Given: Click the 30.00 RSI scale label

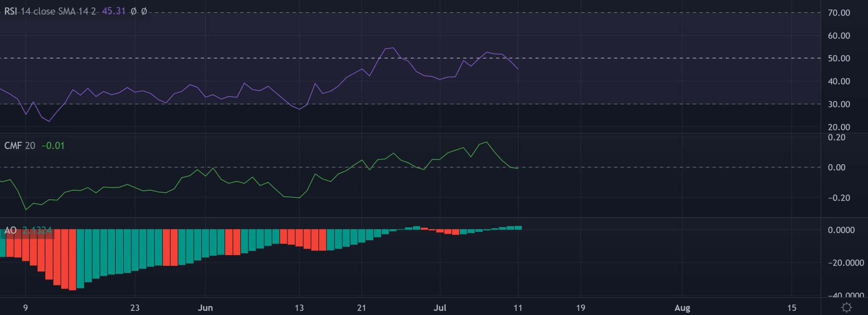Looking at the screenshot, I should pyautogui.click(x=839, y=104).
